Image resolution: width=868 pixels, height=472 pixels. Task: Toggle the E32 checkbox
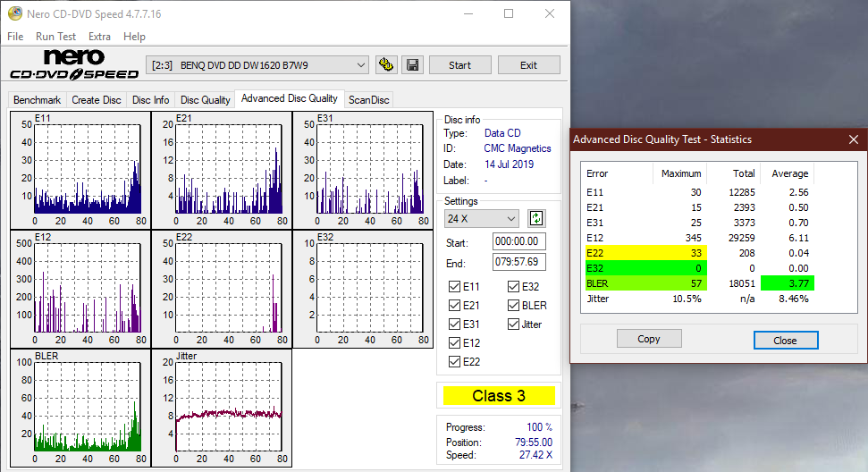tap(513, 287)
